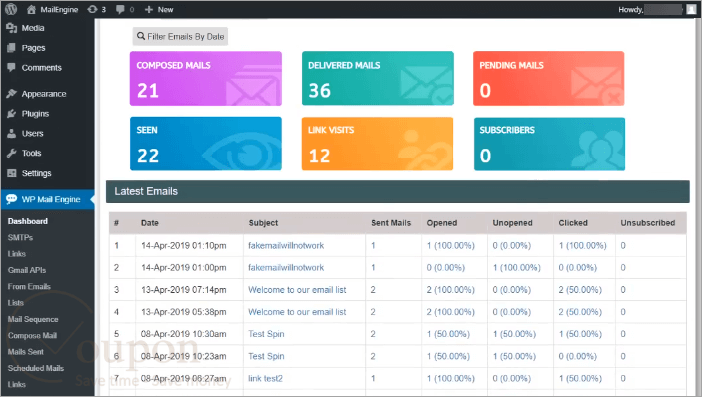Click the Appearance brush icon
Image resolution: width=702 pixels, height=397 pixels.
(12, 94)
